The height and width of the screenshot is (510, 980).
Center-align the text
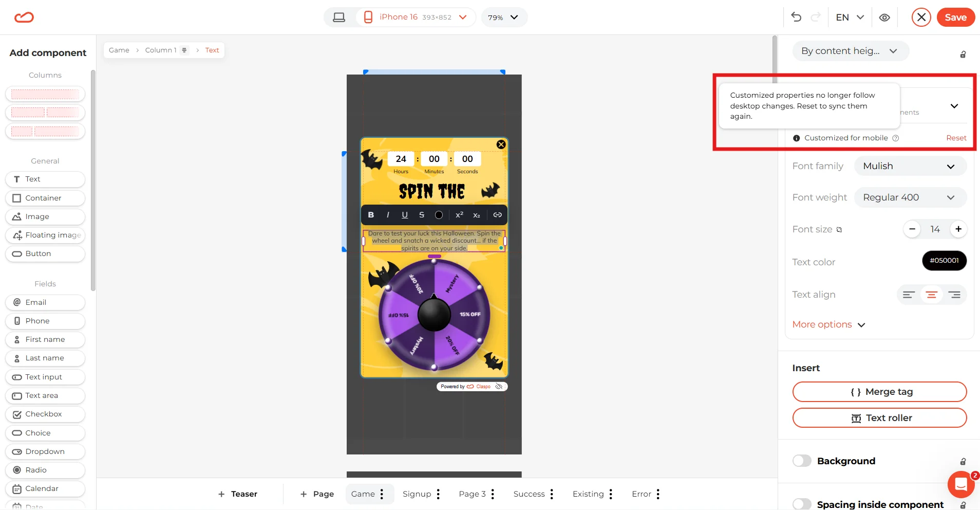(x=932, y=295)
